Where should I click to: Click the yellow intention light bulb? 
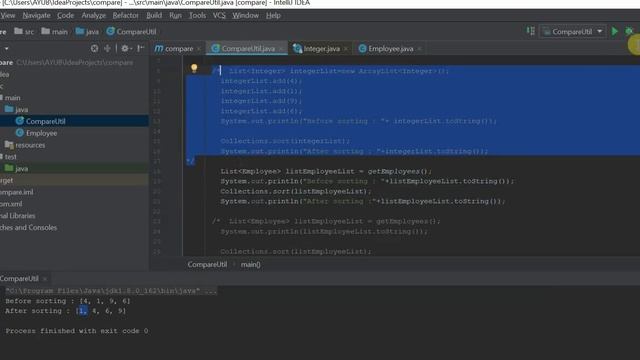194,68
